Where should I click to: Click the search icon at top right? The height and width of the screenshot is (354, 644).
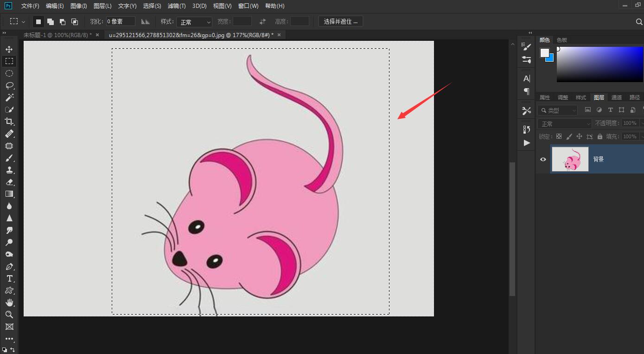(639, 22)
